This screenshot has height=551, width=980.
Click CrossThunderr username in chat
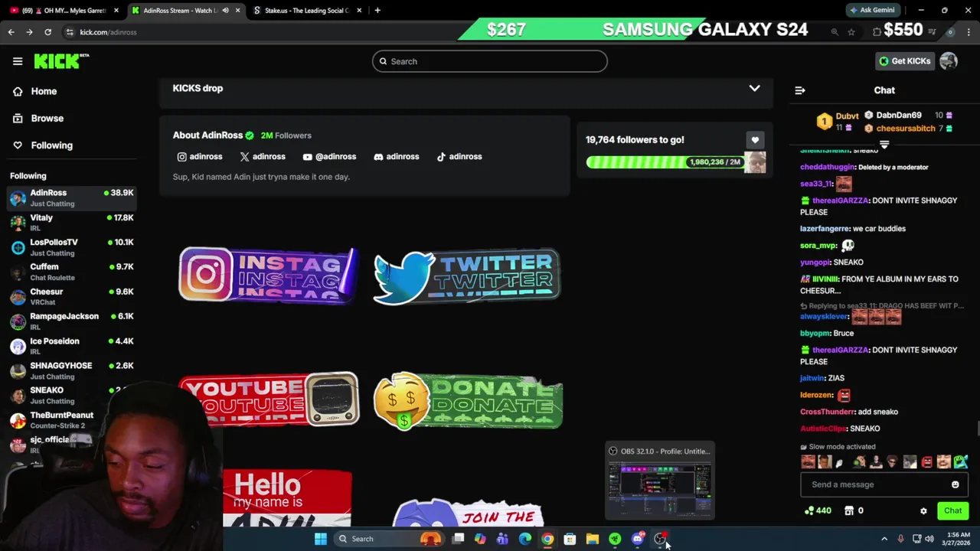coord(827,412)
